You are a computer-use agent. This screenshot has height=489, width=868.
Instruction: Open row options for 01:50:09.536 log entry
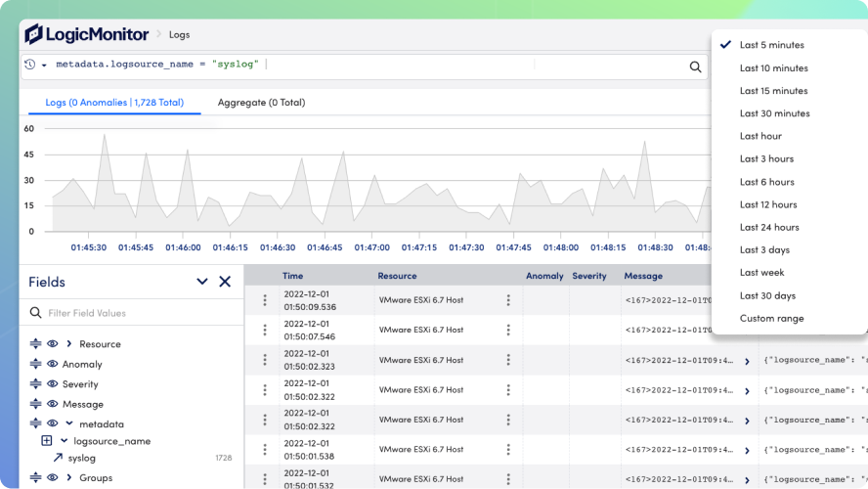(x=265, y=300)
